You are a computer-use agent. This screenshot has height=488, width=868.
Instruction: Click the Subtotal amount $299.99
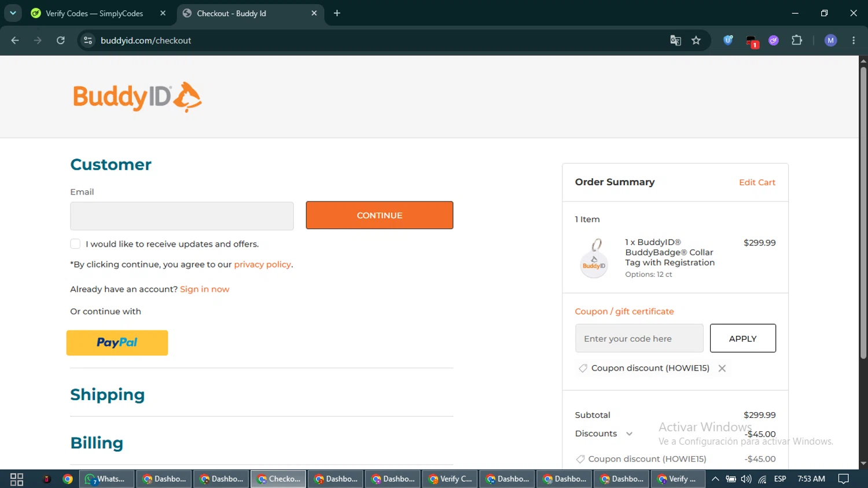[x=759, y=415]
